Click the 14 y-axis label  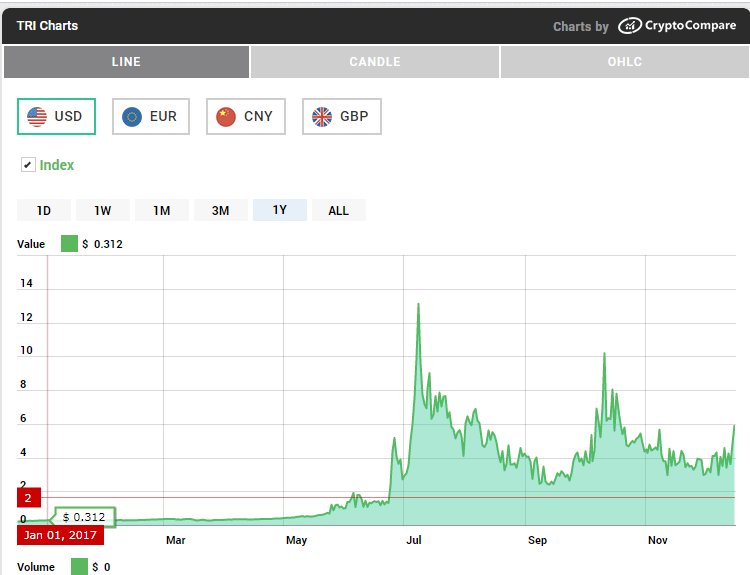point(26,283)
